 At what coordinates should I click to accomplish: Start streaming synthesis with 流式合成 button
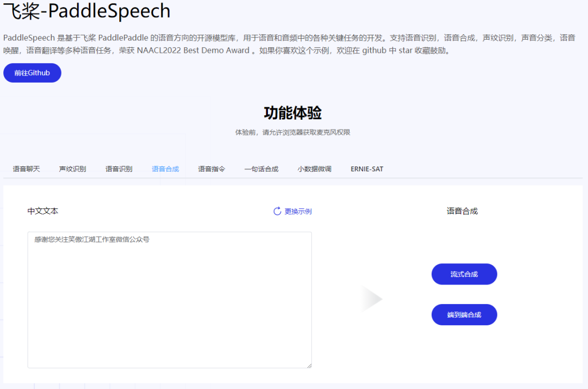[464, 274]
